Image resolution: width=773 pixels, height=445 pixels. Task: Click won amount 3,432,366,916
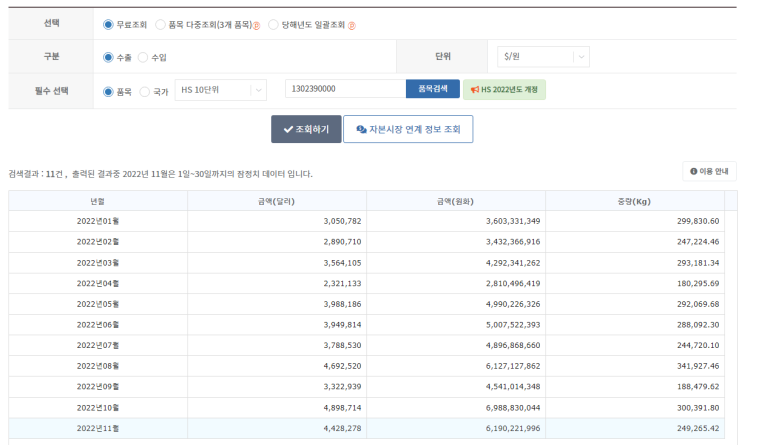pos(513,242)
